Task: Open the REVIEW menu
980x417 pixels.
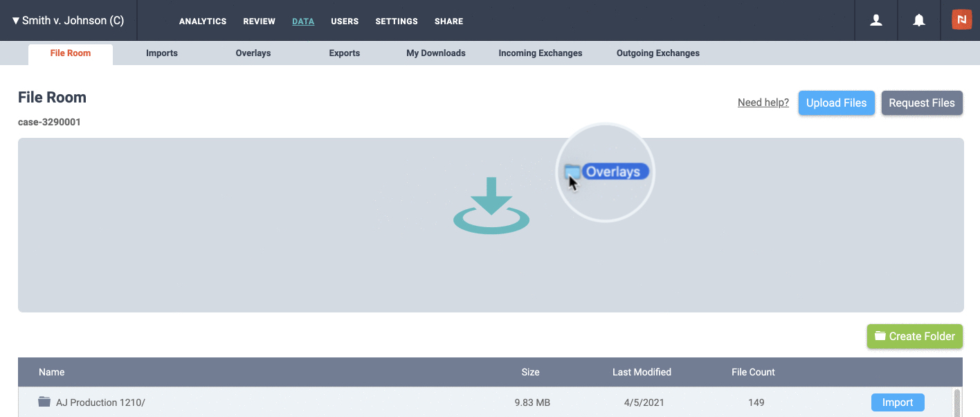Action: click(x=259, y=21)
